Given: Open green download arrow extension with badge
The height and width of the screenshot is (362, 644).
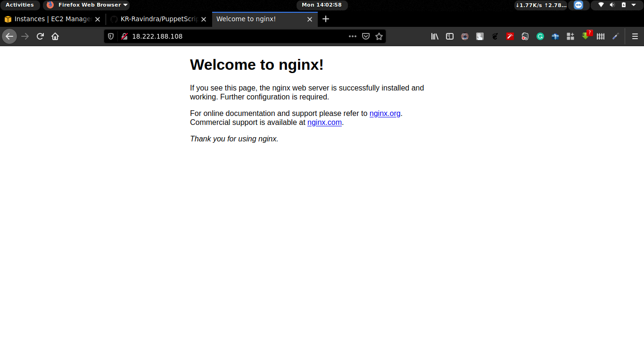Looking at the screenshot, I should pos(586,35).
